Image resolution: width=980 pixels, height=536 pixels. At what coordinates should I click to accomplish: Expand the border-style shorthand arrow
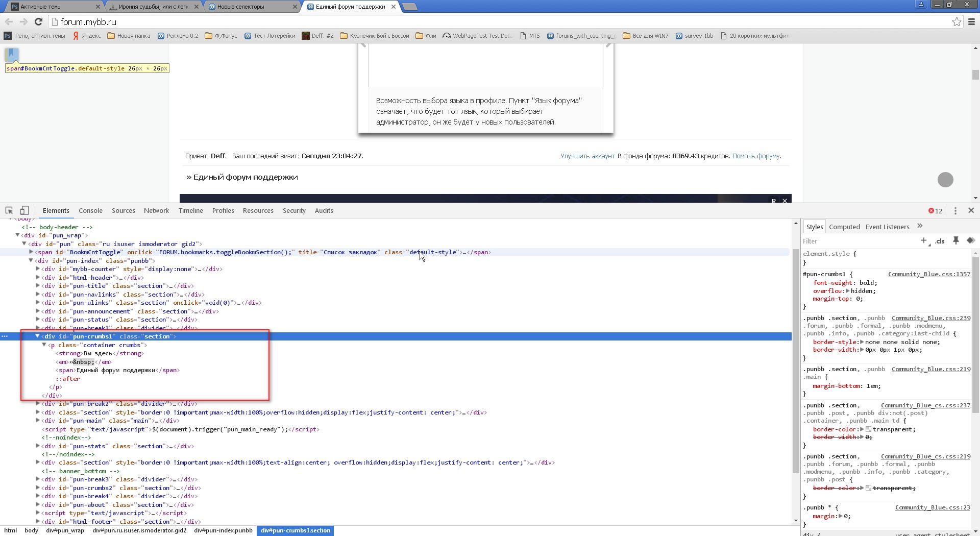862,342
